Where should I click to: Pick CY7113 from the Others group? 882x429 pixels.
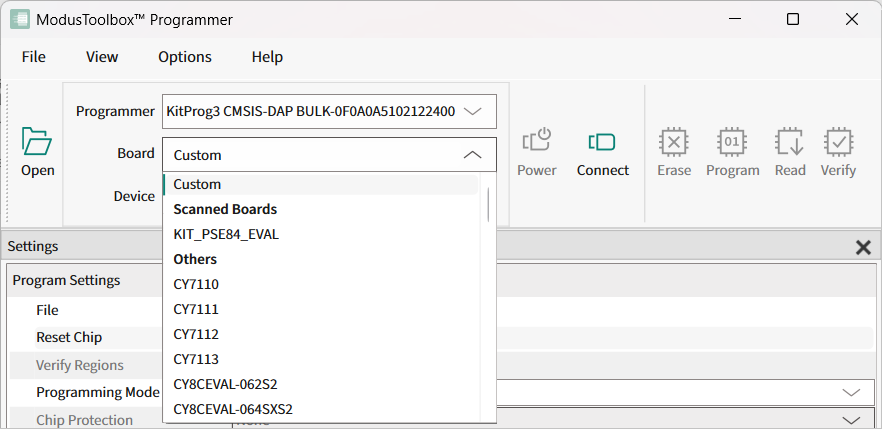[196, 359]
